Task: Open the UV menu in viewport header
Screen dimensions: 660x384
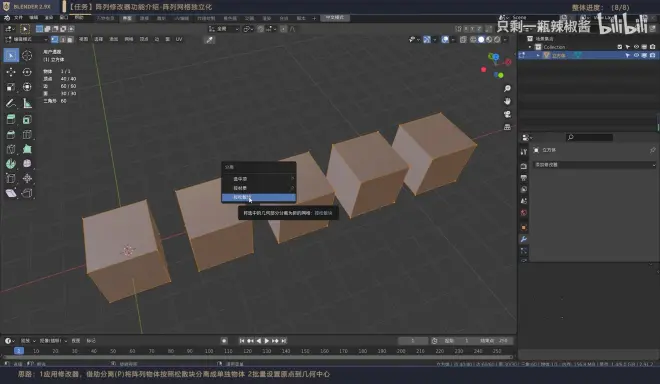Action: [x=179, y=39]
